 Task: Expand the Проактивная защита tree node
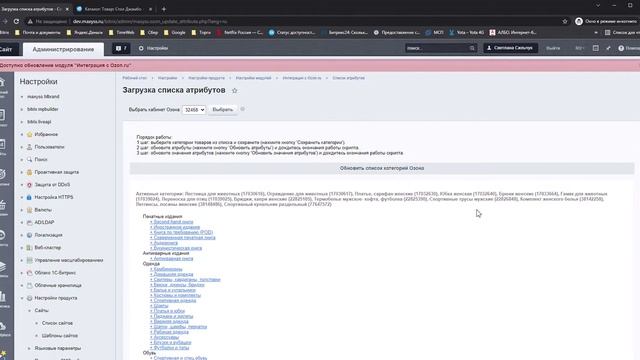coord(22,172)
